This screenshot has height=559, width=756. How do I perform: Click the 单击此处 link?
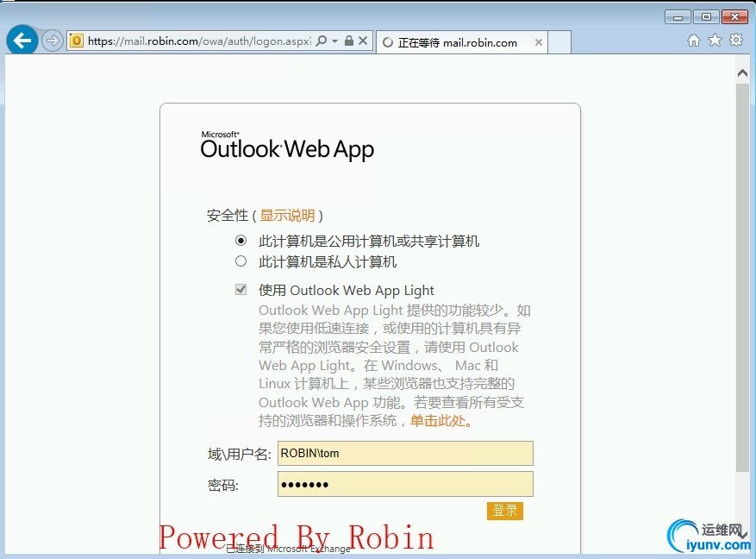tap(438, 421)
